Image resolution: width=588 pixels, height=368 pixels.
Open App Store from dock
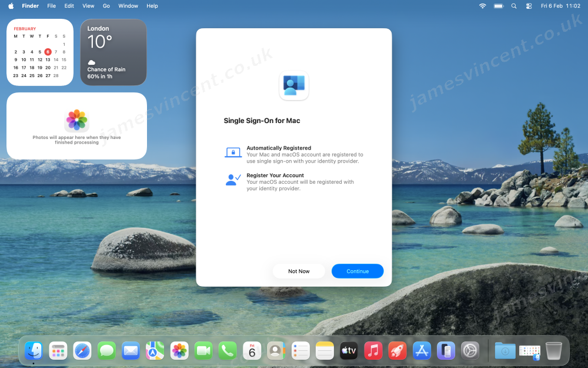[422, 351]
